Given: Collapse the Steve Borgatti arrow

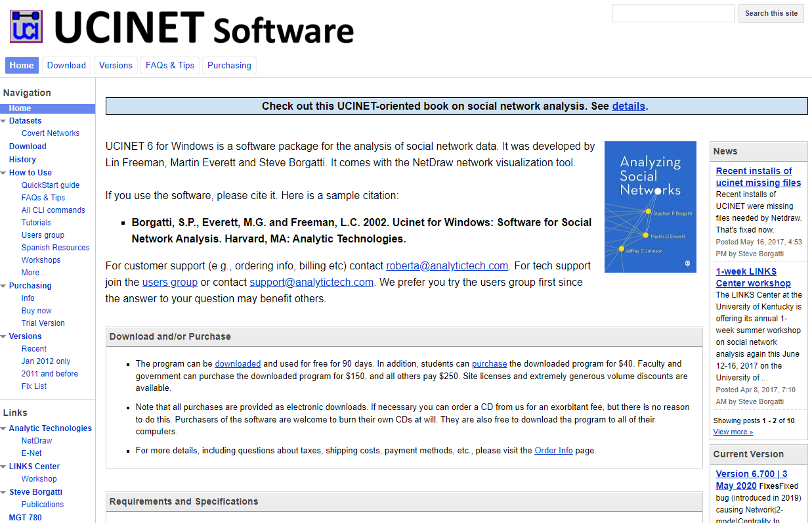Looking at the screenshot, I should [x=4, y=492].
